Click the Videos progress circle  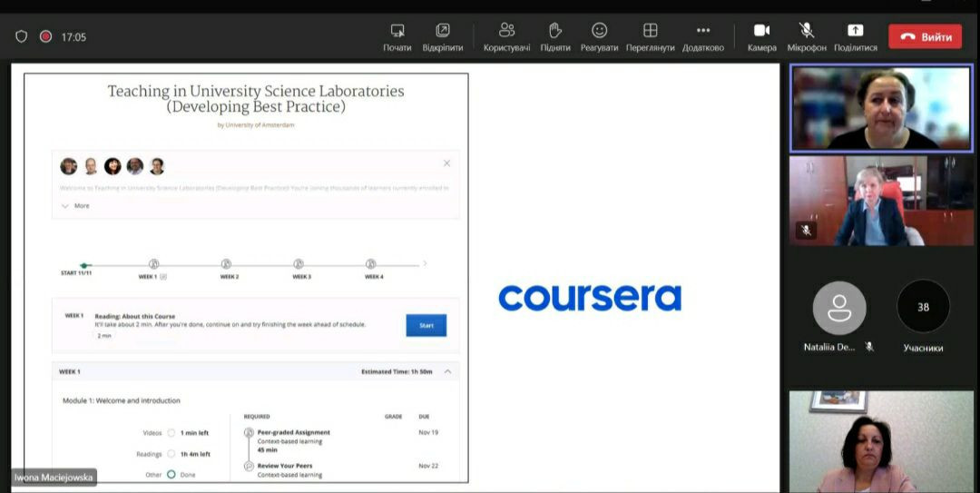click(171, 433)
